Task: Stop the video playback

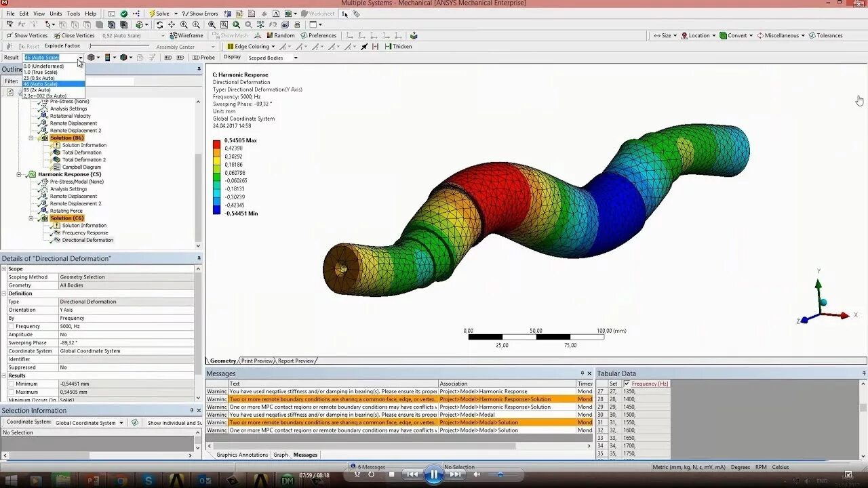Action: [x=391, y=474]
